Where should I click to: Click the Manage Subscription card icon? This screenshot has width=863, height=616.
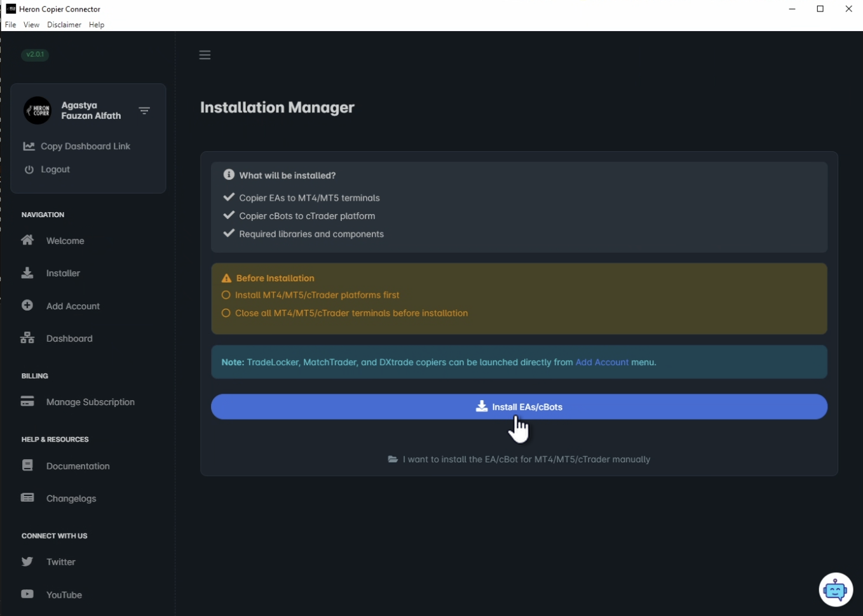pos(27,401)
